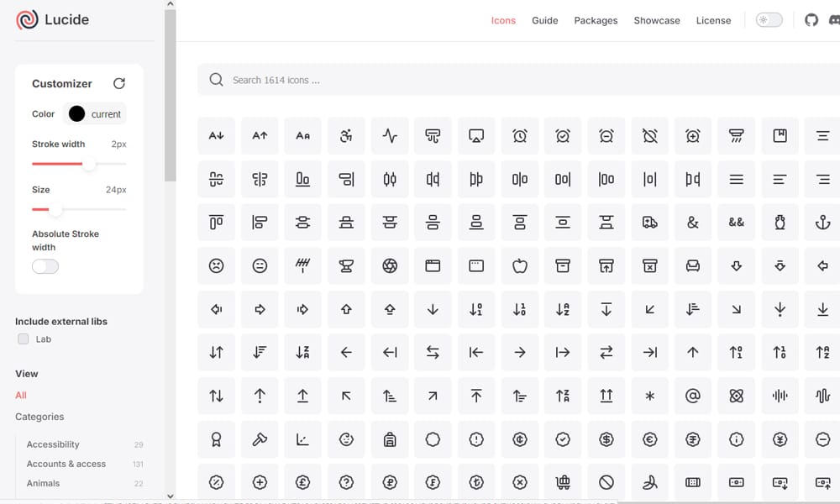Image resolution: width=840 pixels, height=504 pixels.
Task: Select the award ribbon icon
Action: pos(216,439)
